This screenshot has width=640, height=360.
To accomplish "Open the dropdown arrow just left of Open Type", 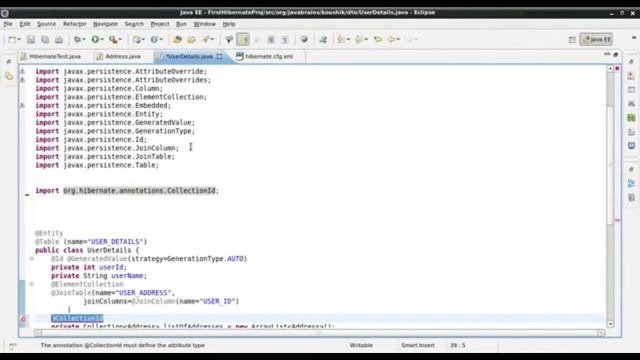I will click(x=161, y=40).
